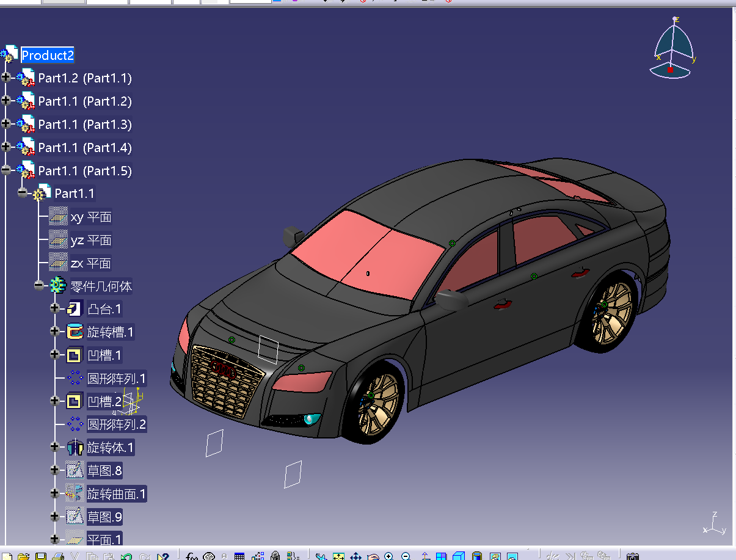The height and width of the screenshot is (560, 736).
Task: Click the Capture camera icon
Action: pos(633,556)
